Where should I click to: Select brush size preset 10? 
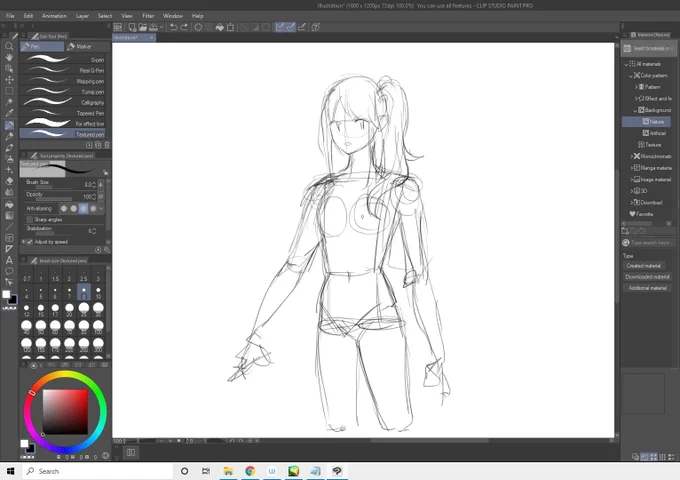98,293
